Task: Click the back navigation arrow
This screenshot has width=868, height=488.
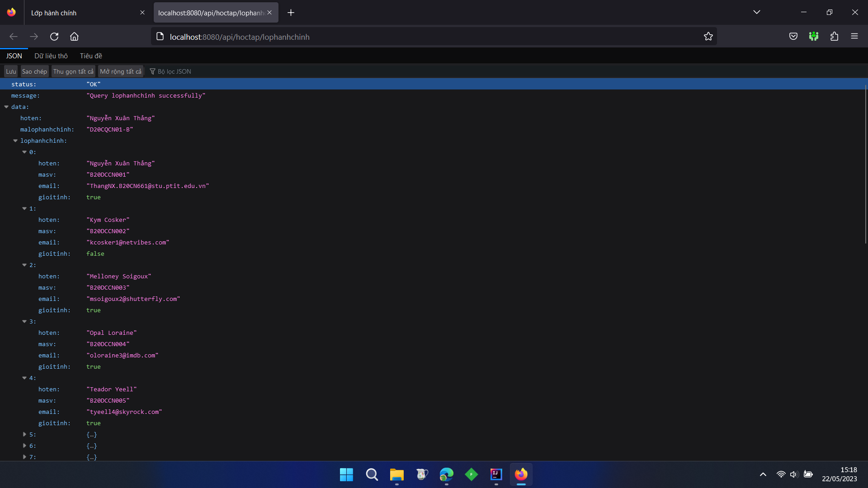Action: tap(14, 37)
